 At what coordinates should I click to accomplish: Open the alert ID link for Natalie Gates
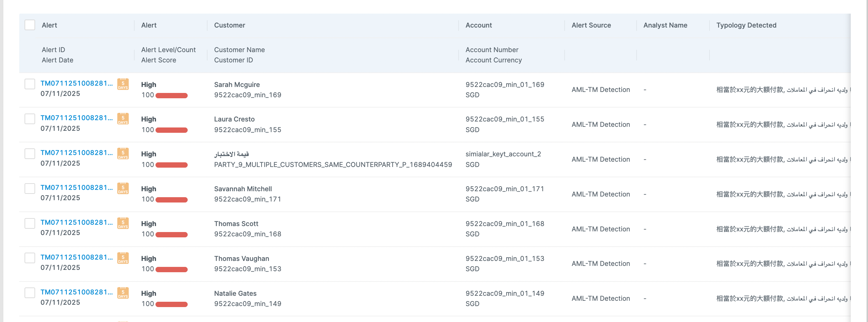[77, 292]
